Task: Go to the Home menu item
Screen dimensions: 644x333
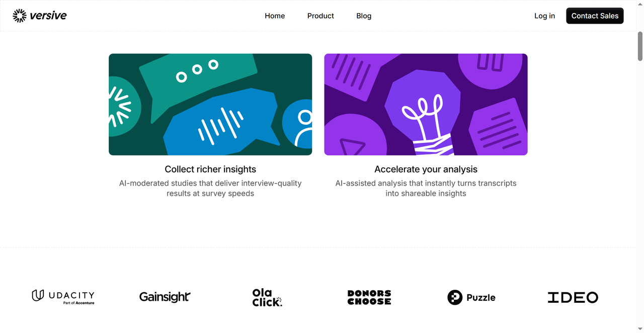Action: coord(275,16)
